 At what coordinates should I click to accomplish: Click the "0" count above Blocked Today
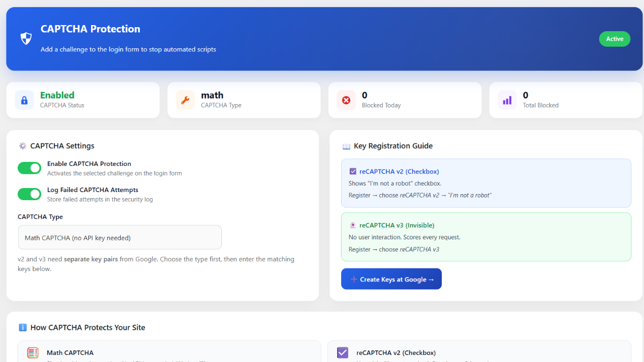click(x=365, y=95)
